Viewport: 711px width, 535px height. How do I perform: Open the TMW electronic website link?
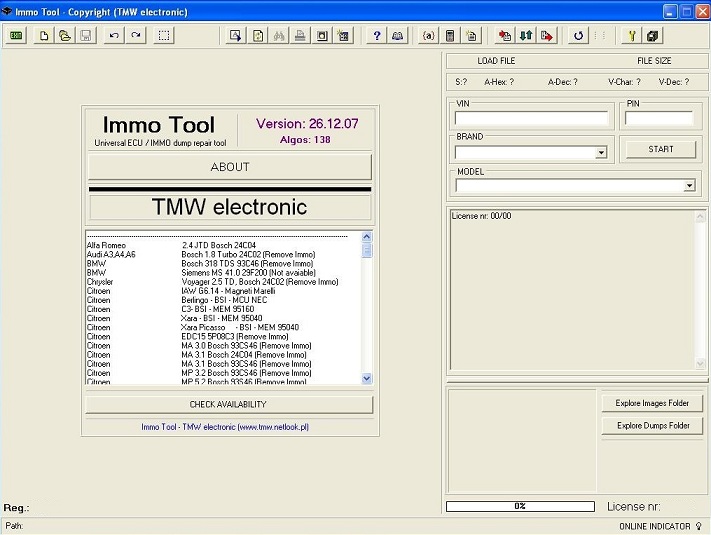point(225,427)
